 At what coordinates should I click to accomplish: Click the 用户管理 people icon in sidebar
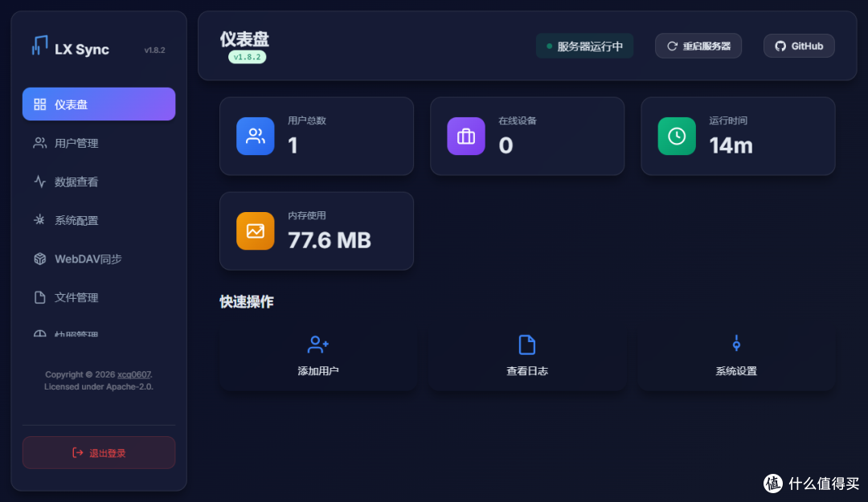40,143
